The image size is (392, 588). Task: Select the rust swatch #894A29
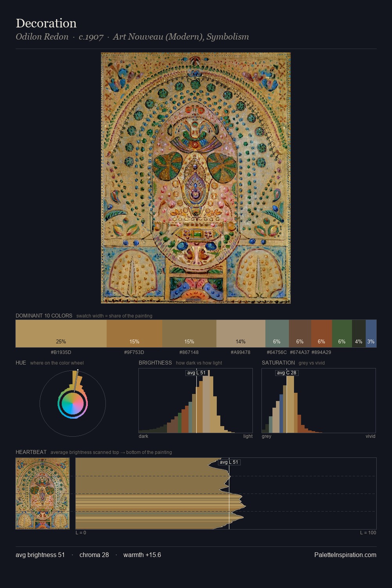[321, 334]
